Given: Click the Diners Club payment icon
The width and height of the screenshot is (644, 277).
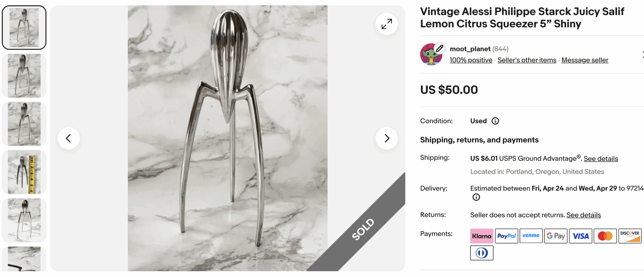Looking at the screenshot, I should pos(481,253).
